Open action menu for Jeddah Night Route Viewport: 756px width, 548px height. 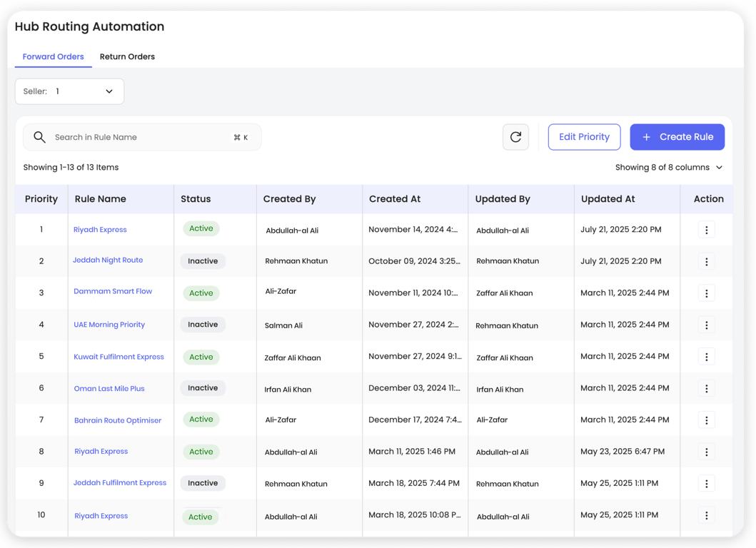pyautogui.click(x=706, y=262)
